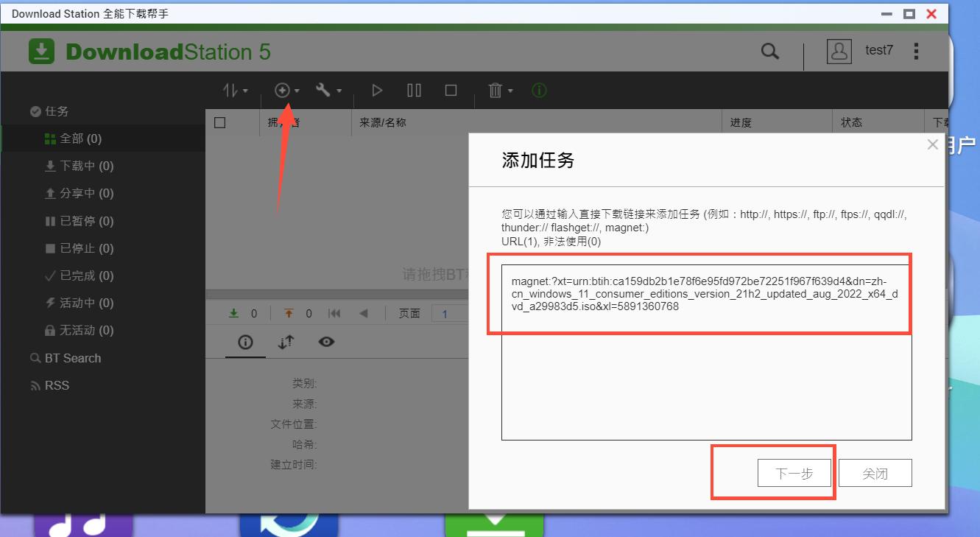This screenshot has width=980, height=537.
Task: Open the vertical three-dot menu
Action: [x=916, y=50]
